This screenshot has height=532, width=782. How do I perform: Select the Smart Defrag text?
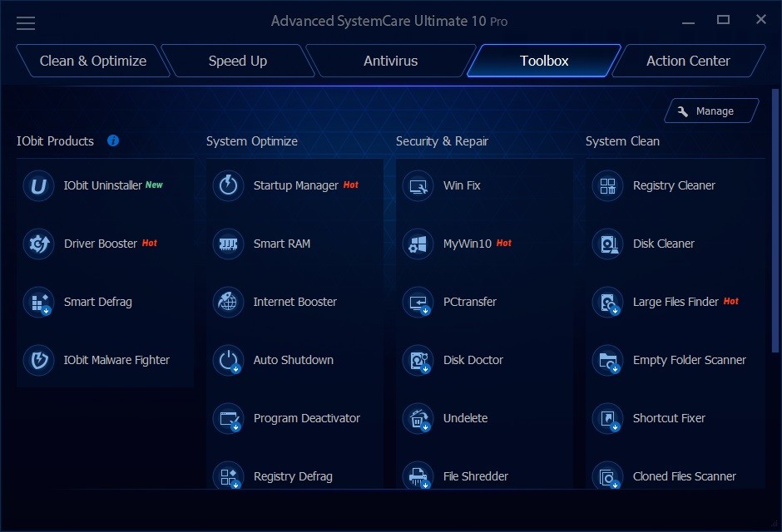pos(98,302)
